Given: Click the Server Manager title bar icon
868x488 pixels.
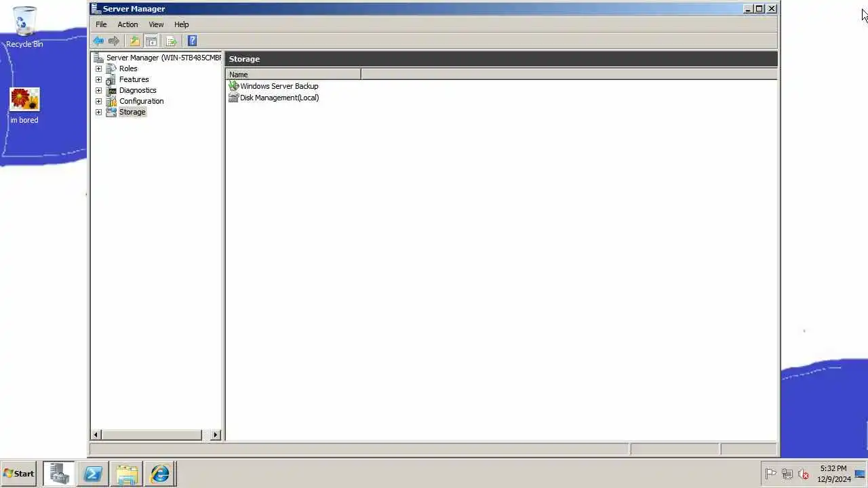Looking at the screenshot, I should point(96,9).
